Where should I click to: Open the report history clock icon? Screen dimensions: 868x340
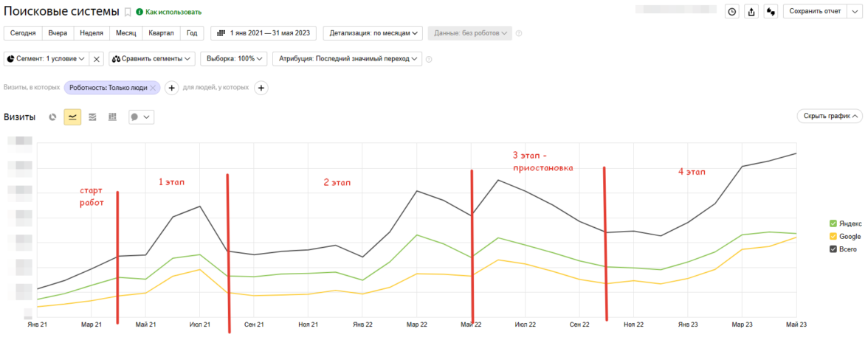point(731,11)
